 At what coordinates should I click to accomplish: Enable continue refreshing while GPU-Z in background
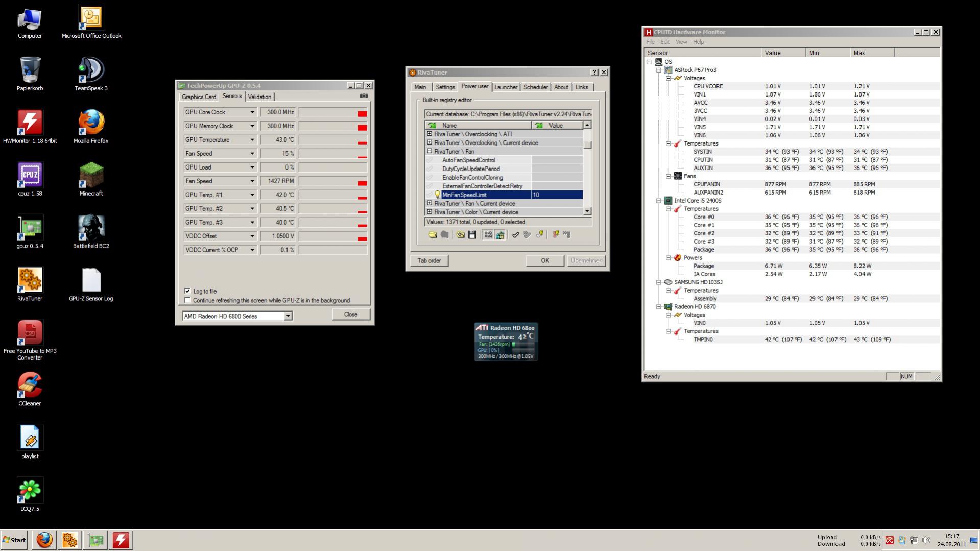(187, 300)
